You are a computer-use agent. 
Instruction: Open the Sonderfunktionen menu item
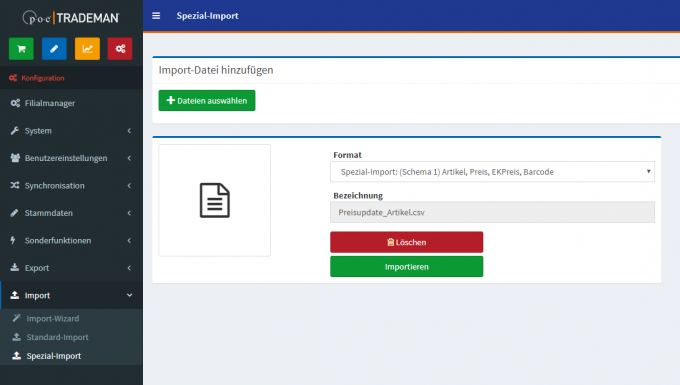[71, 240]
